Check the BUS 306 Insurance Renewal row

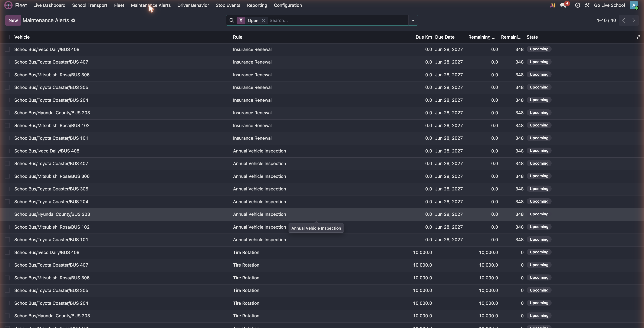click(x=7, y=75)
